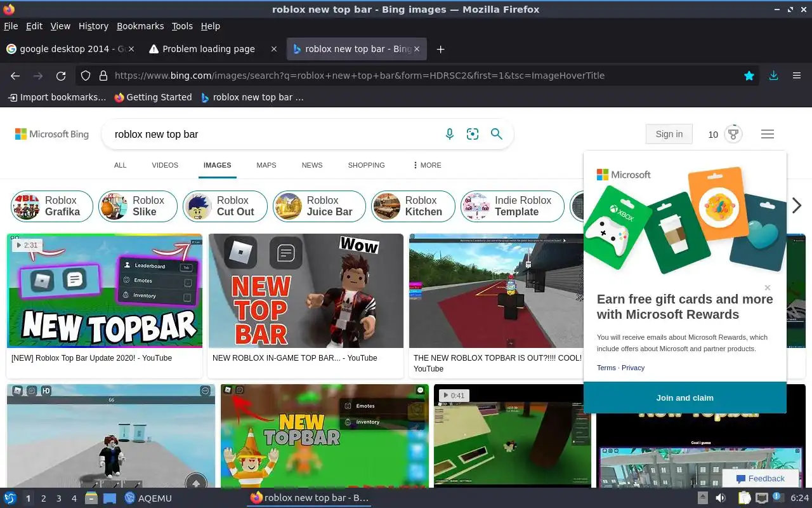This screenshot has height=508, width=812.
Task: Open a new tab with plus button
Action: tap(440, 49)
